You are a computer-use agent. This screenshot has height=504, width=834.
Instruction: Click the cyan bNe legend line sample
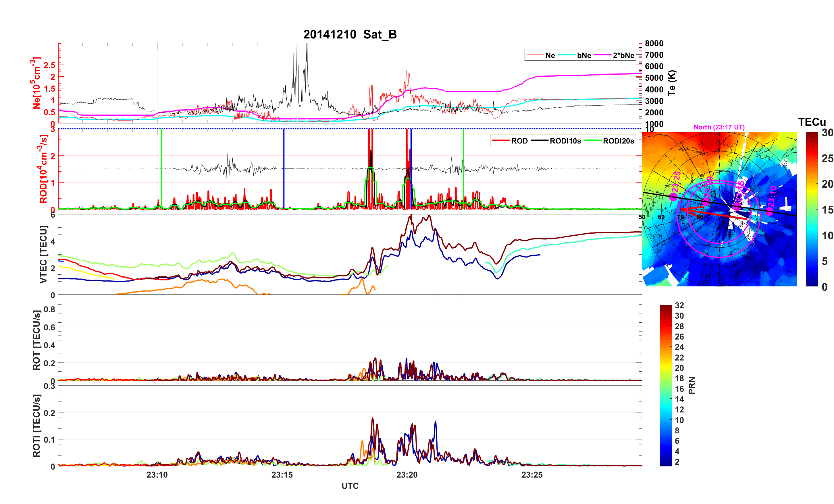coord(567,55)
